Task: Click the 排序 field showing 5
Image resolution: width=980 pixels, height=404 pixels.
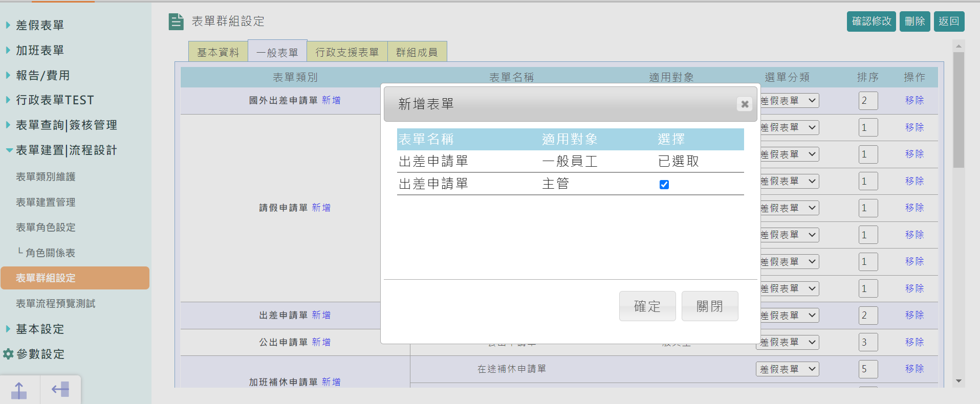Action: [x=868, y=369]
